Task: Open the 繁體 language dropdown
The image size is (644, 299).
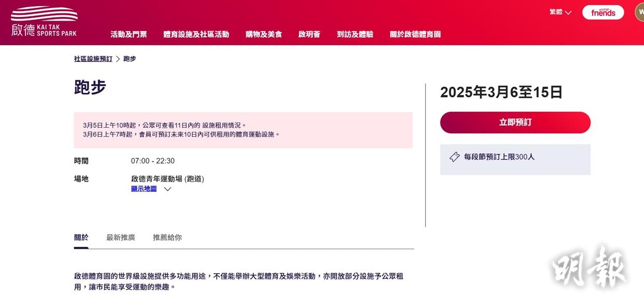Action: (561, 12)
